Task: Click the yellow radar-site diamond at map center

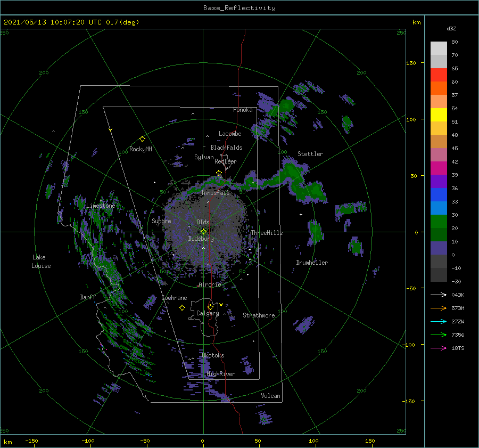Action: (x=203, y=232)
